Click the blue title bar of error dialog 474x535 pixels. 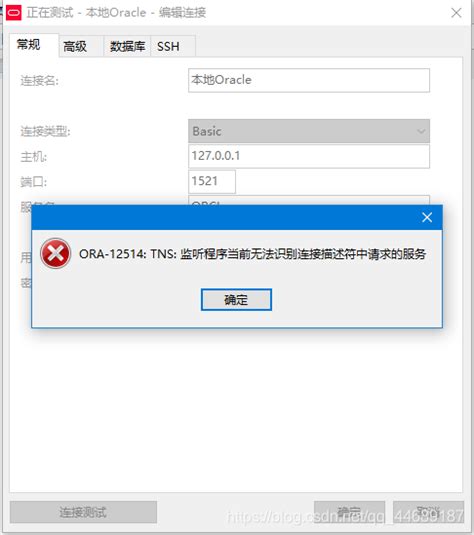[225, 217]
